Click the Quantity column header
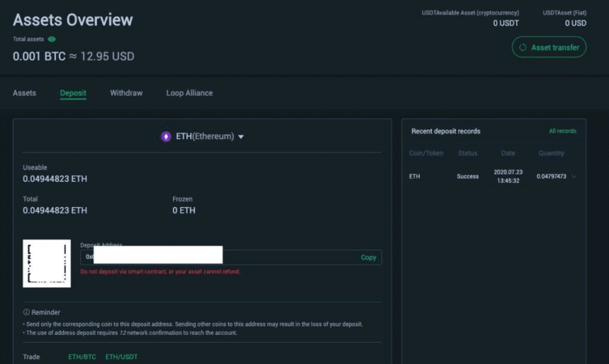The height and width of the screenshot is (364, 609). (x=551, y=153)
